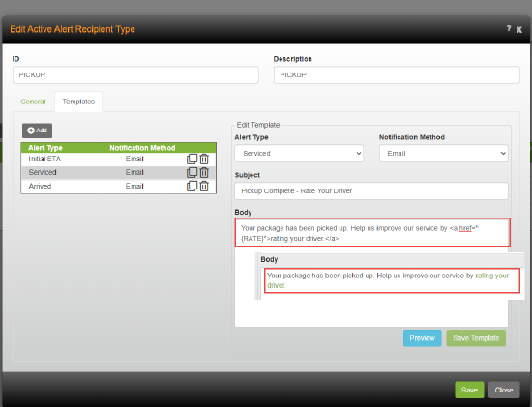Click the ID input field
Image resolution: width=532 pixels, height=407 pixels.
[135, 75]
